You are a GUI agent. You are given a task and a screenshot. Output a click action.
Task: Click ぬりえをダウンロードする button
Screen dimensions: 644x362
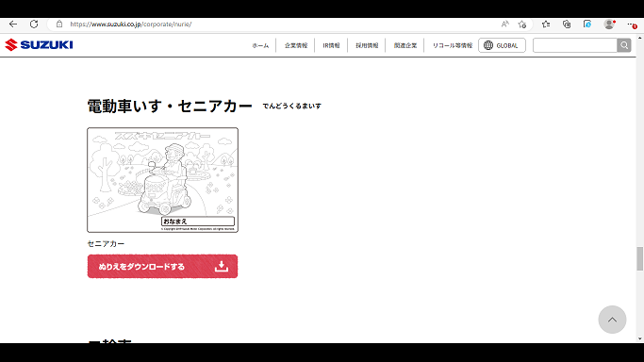[x=162, y=267]
